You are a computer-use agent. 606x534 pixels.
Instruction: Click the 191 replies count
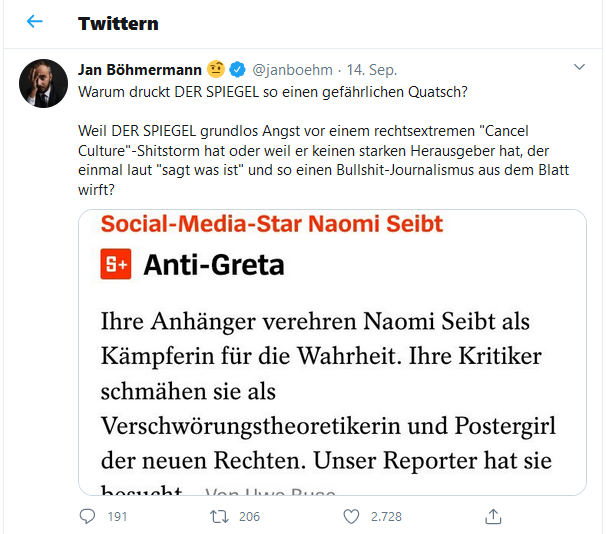pyautogui.click(x=117, y=516)
